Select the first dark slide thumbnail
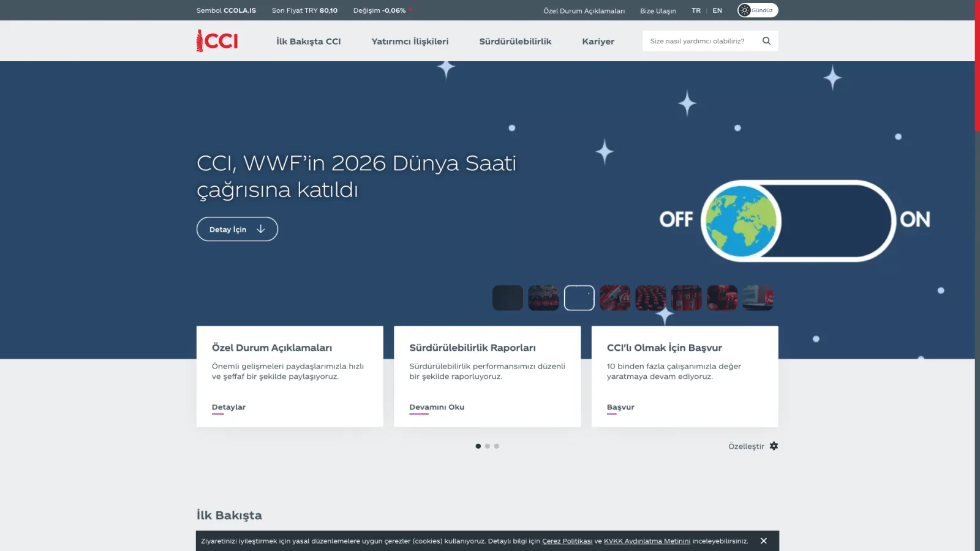Screen dimensions: 980x551 [x=508, y=298]
